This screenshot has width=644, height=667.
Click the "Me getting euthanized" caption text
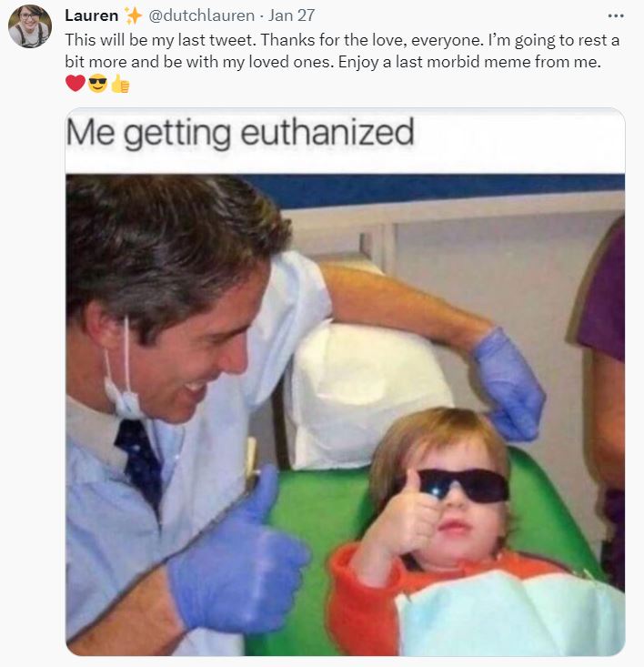(240, 133)
